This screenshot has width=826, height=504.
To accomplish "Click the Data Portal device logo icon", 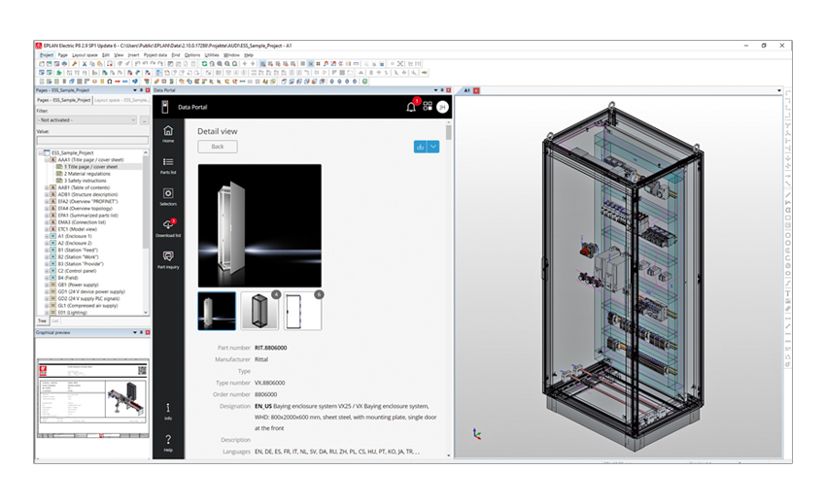I will [165, 107].
